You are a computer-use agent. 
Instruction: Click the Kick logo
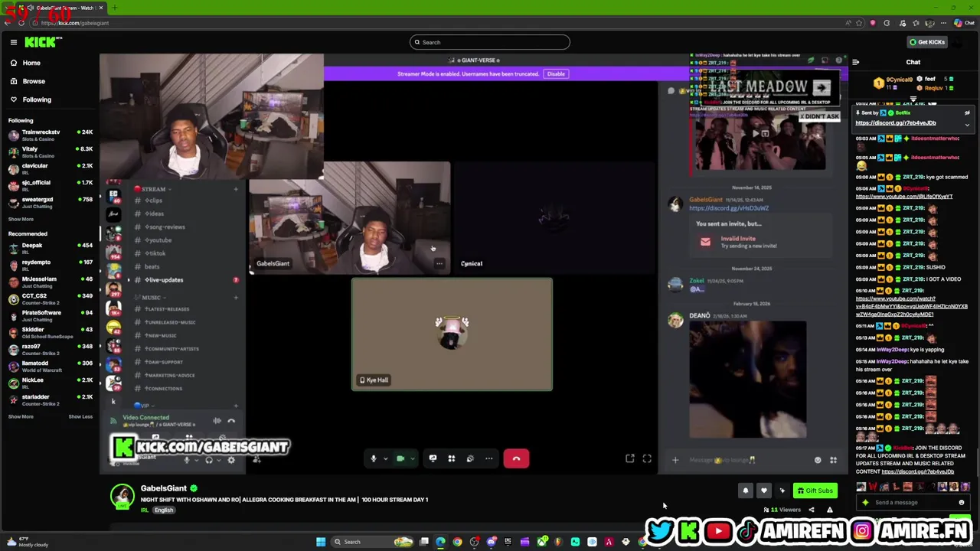pos(42,42)
